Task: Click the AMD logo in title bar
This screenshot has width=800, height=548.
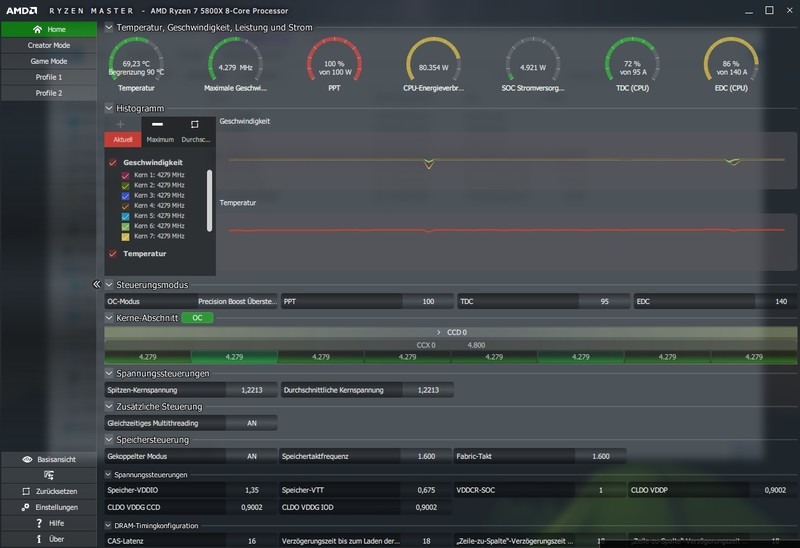Action: pyautogui.click(x=21, y=11)
